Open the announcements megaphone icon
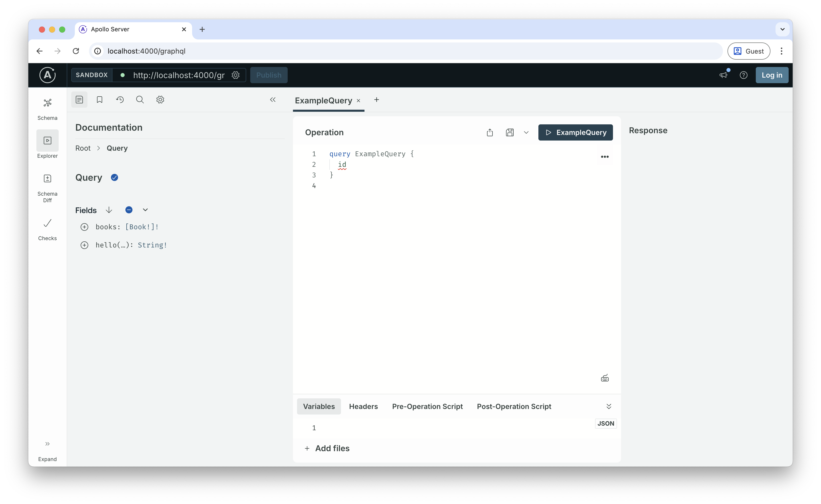 coord(723,75)
